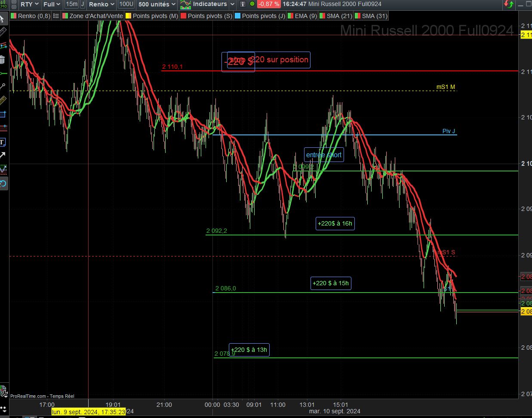Viewport: 532px width, 418px height.
Task: Click the chain link icon near RTY
Action: click(14, 4)
